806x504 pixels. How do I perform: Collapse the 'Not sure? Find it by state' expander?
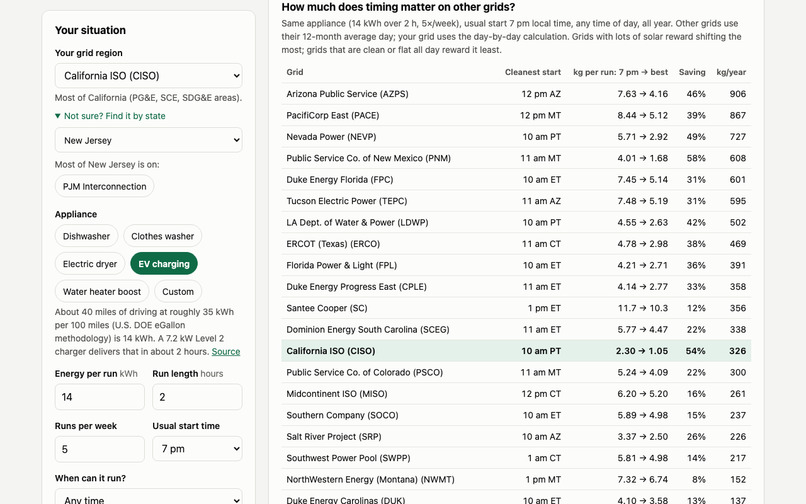[110, 116]
